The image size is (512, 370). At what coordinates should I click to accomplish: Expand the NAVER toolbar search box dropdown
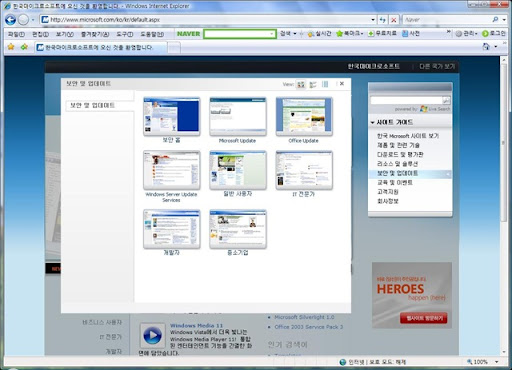pos(272,34)
